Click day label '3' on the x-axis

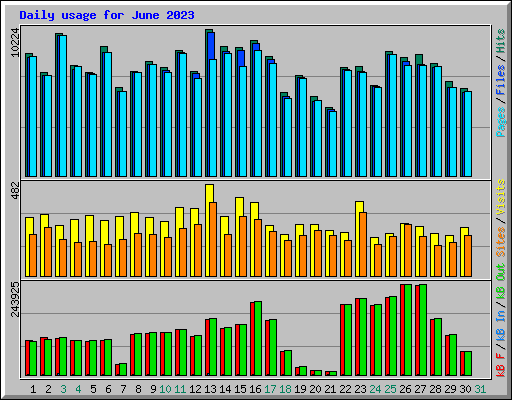tap(63, 389)
